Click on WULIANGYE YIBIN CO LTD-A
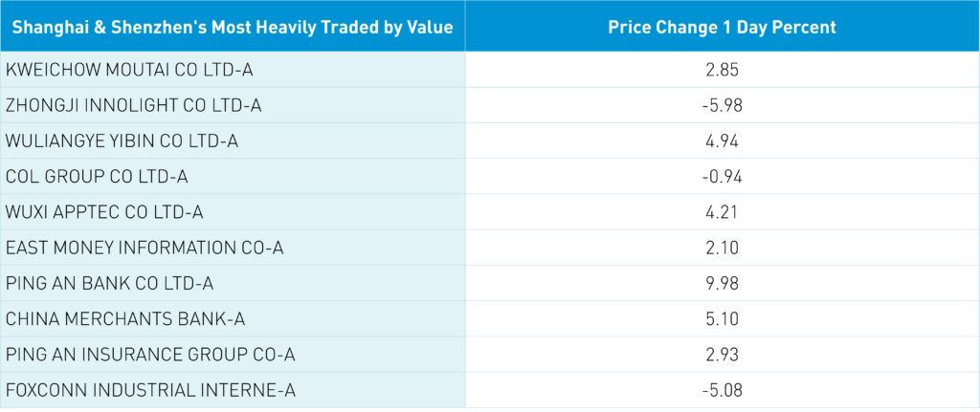Viewport: 980px width, 412px height. [x=122, y=141]
